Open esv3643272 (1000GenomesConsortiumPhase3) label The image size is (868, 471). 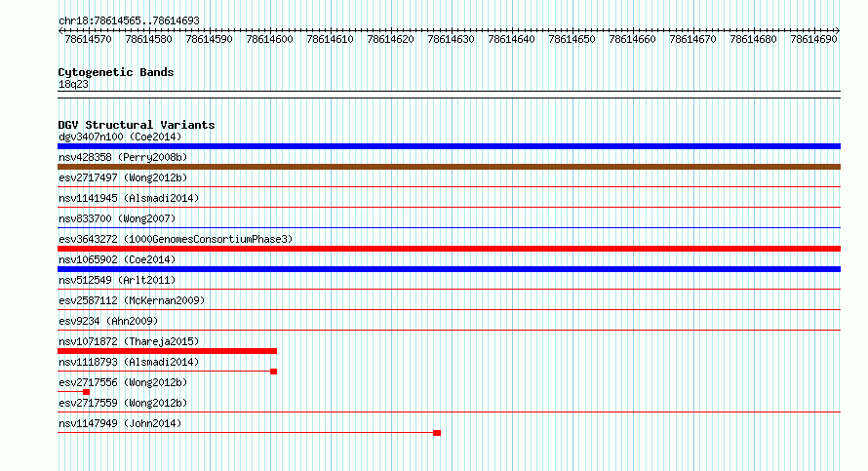click(x=176, y=239)
